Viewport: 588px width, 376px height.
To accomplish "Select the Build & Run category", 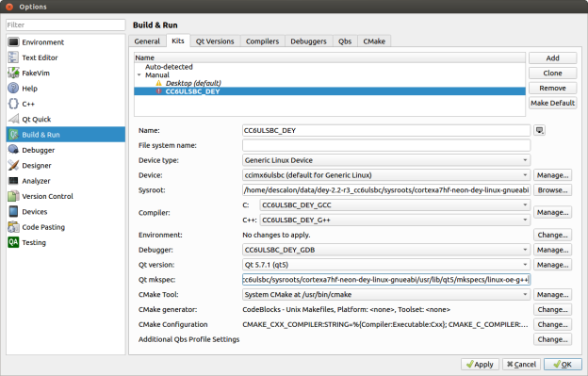I will pyautogui.click(x=66, y=135).
